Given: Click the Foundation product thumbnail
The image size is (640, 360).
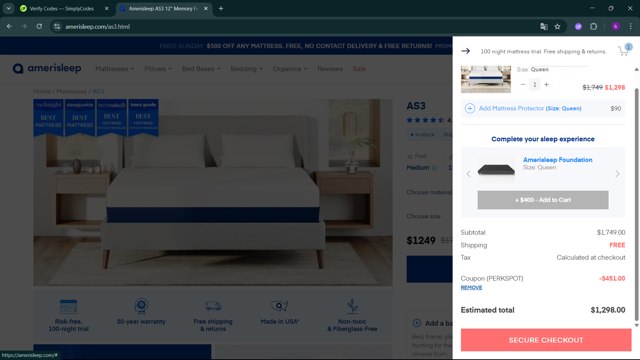Looking at the screenshot, I should 496,169.
